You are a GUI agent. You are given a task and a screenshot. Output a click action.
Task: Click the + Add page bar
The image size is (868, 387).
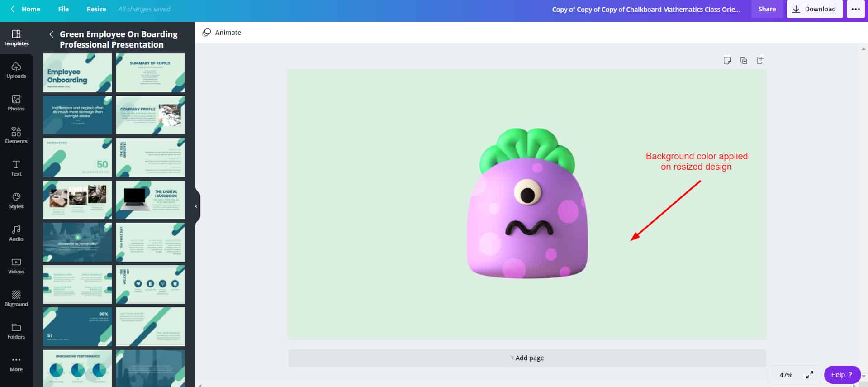(x=527, y=358)
